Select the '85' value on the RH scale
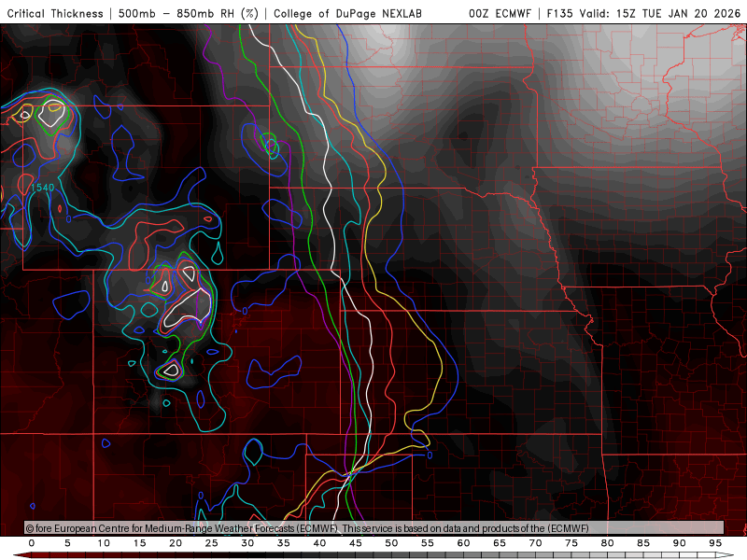Image resolution: width=747 pixels, height=560 pixels. click(643, 543)
